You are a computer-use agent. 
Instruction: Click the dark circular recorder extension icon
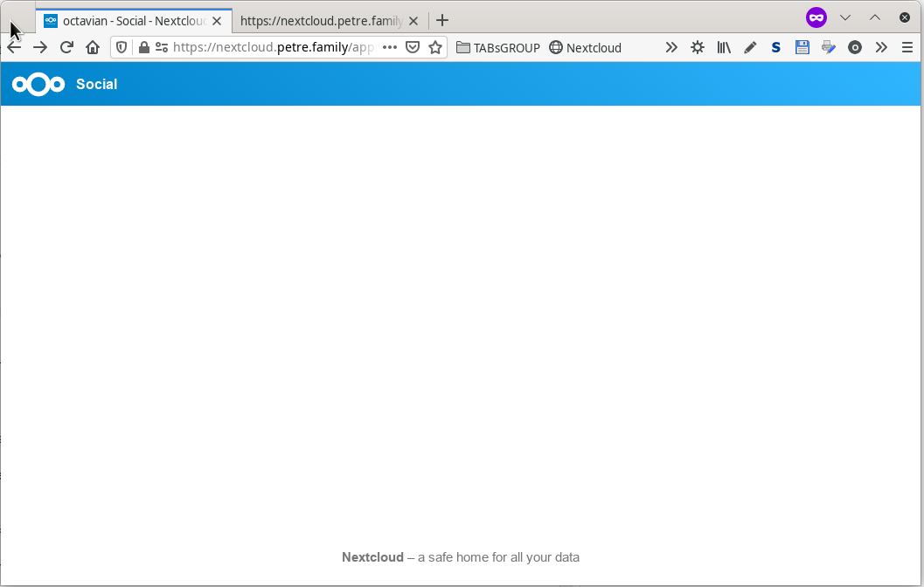pos(855,47)
